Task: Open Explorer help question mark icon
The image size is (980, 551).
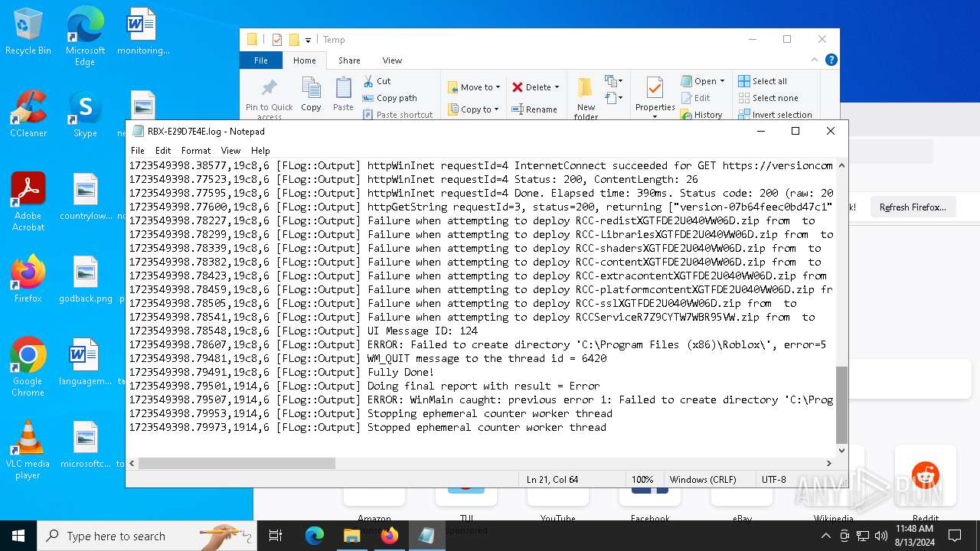Action: click(x=831, y=60)
